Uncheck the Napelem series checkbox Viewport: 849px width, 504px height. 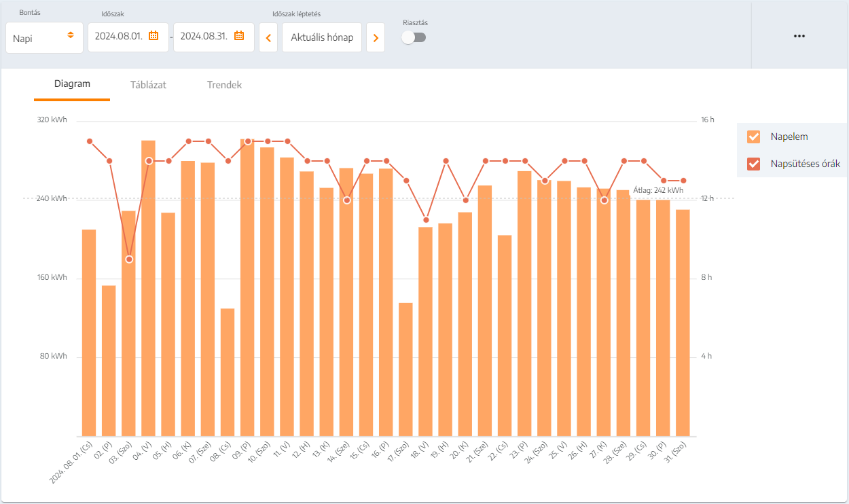tap(753, 137)
